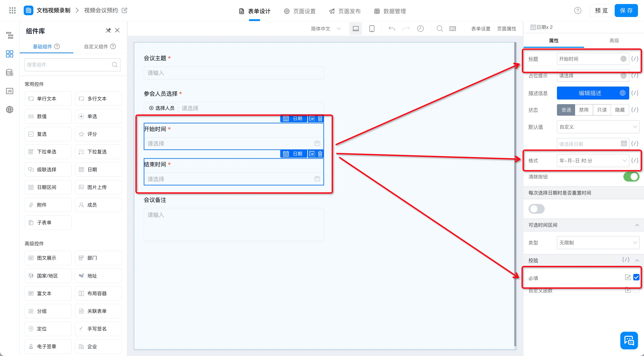Screen dimensions: 644x356
Task: Click the edit icon beside 视频会议预约
Action: point(124,10)
